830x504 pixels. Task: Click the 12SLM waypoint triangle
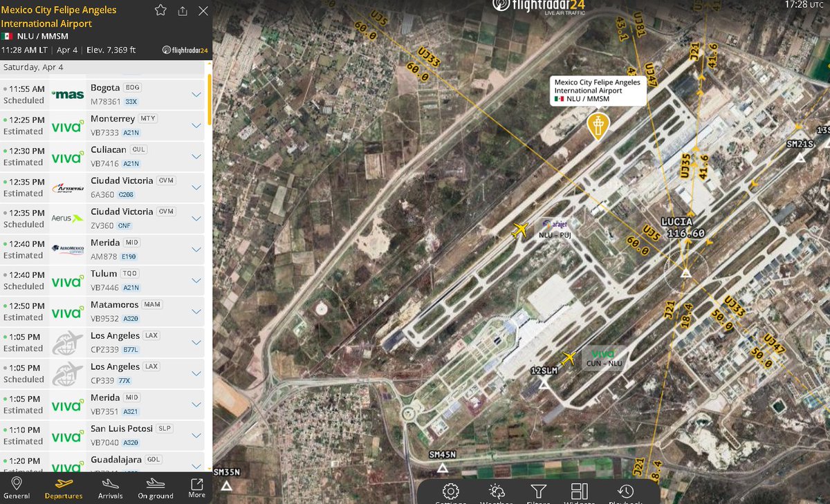[545, 384]
